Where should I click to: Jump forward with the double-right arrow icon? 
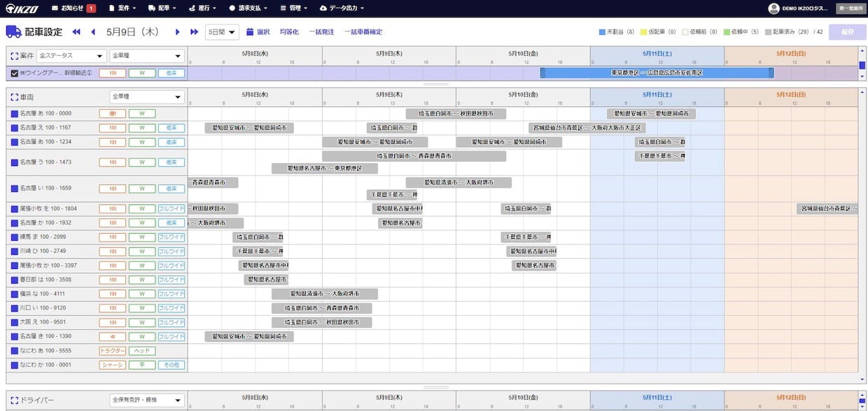[x=195, y=32]
